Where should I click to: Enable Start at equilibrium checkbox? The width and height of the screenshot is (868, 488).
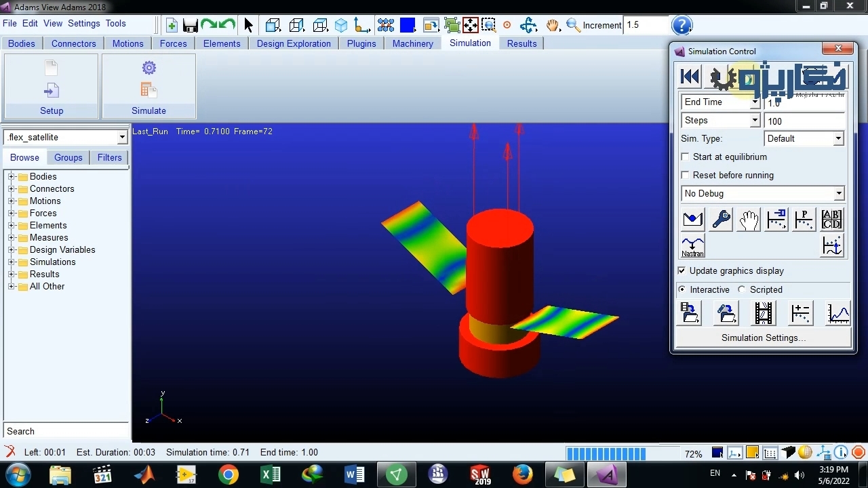(686, 157)
